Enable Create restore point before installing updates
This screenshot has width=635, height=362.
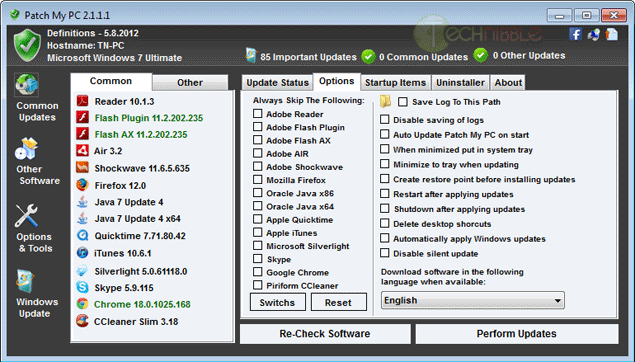[x=385, y=179]
